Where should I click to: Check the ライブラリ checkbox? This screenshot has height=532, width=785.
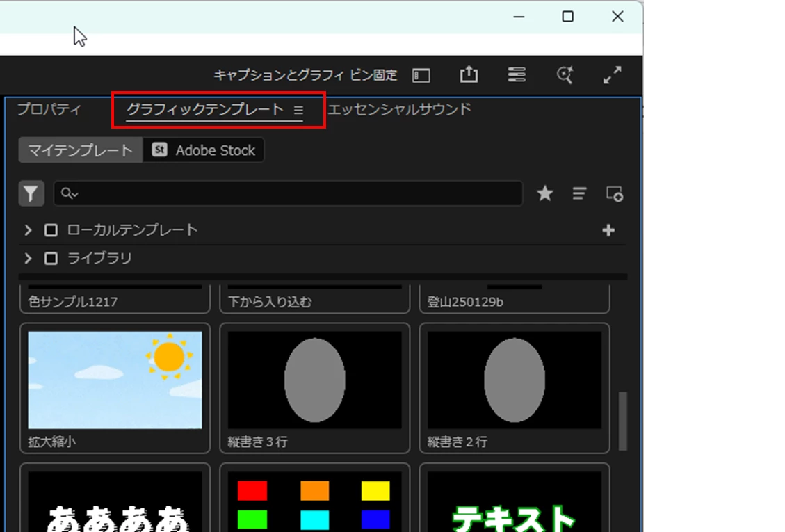(51, 259)
